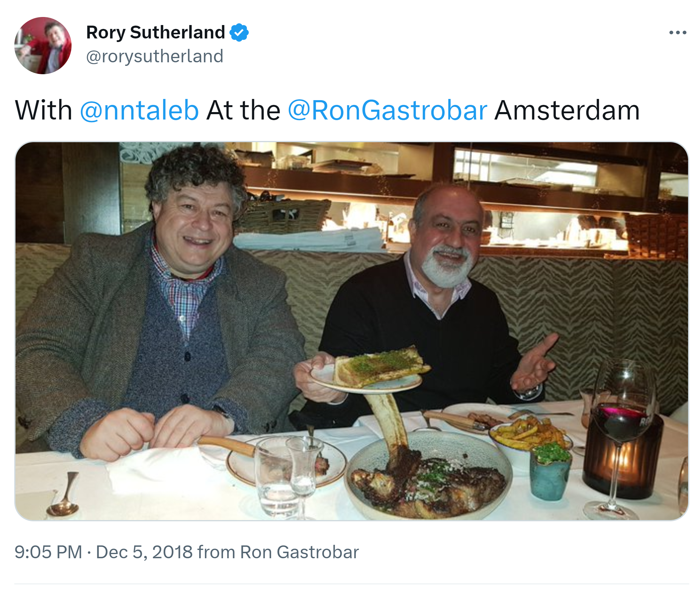This screenshot has height=594, width=700.
Task: Click the word With starting the tweet
Action: 44,110
